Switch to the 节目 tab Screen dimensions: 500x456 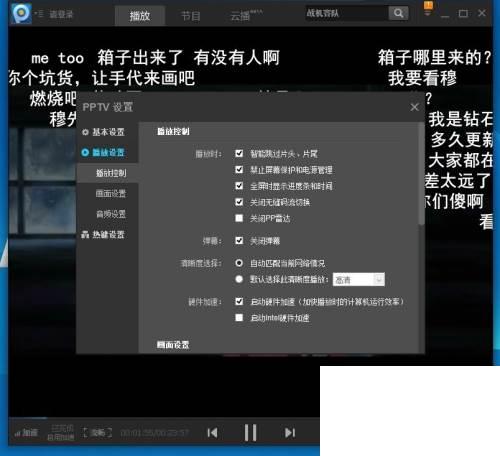click(x=190, y=16)
